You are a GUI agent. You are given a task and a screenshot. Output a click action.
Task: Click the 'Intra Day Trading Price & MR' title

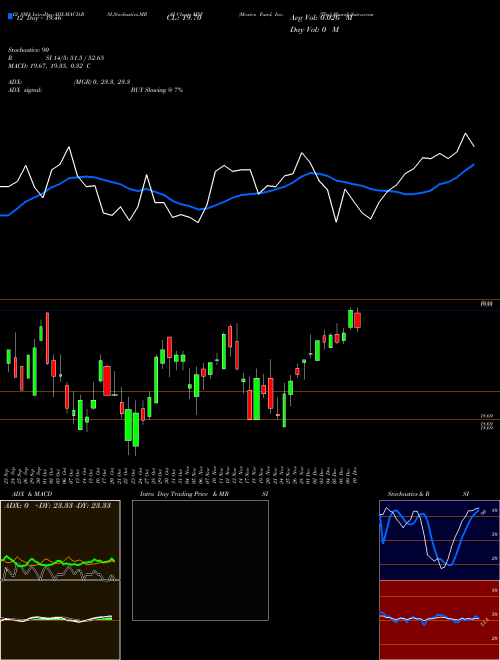tap(184, 494)
